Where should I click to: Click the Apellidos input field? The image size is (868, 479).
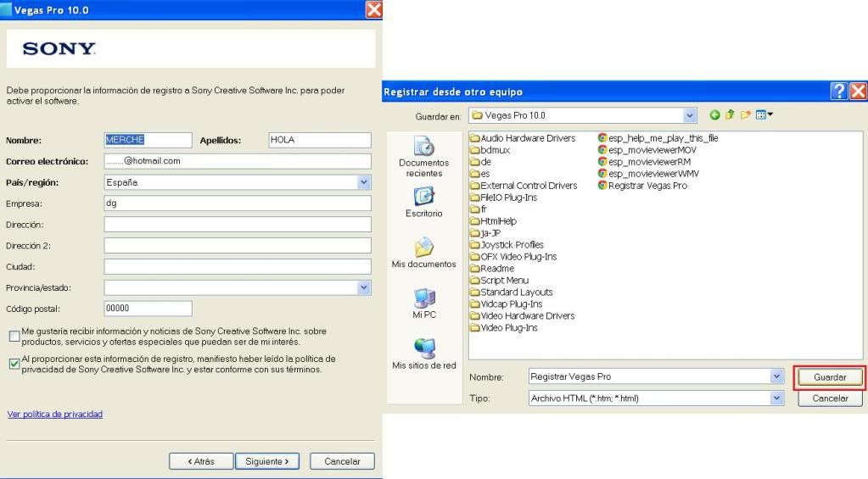(x=319, y=140)
